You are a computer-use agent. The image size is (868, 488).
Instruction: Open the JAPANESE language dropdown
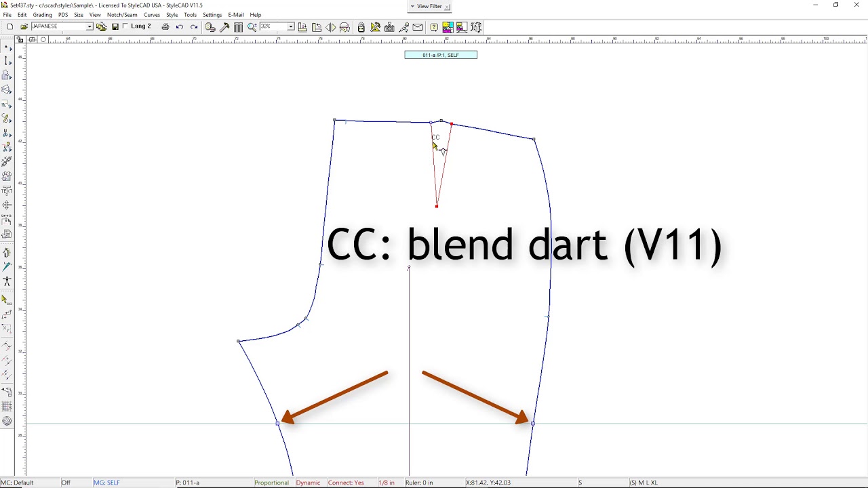click(x=90, y=26)
